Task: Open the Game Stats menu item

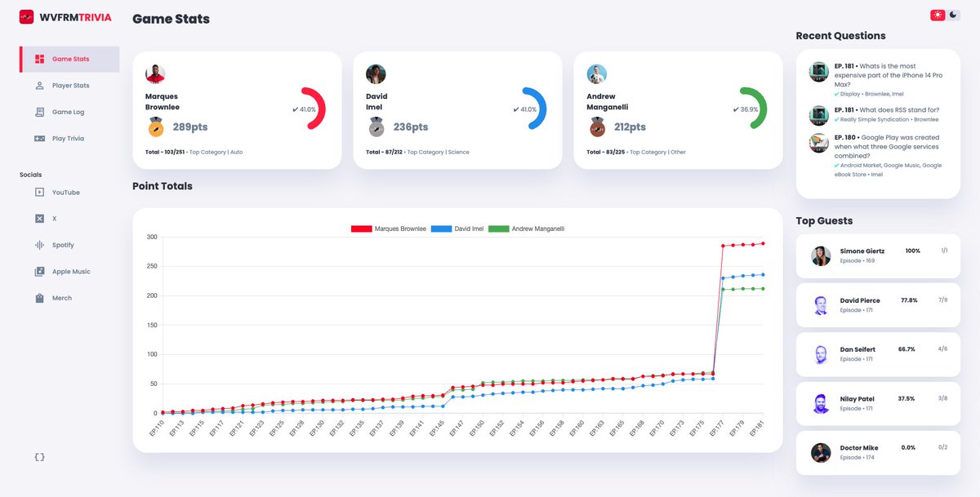Action: pos(69,59)
